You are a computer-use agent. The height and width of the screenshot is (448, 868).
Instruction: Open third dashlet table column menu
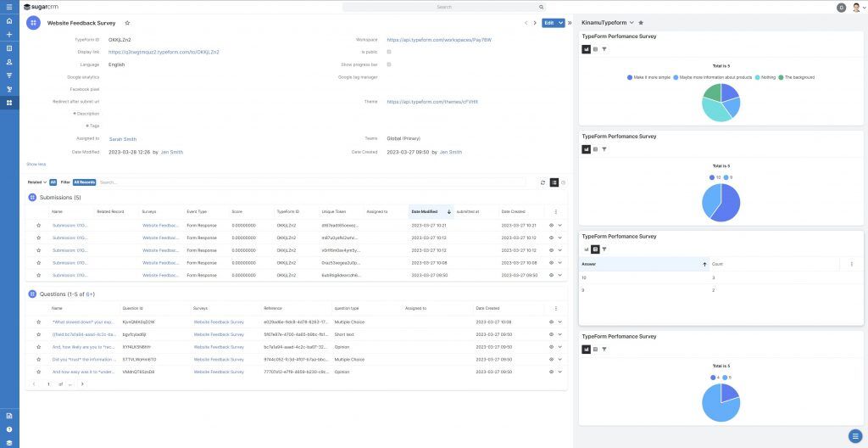[x=851, y=264]
